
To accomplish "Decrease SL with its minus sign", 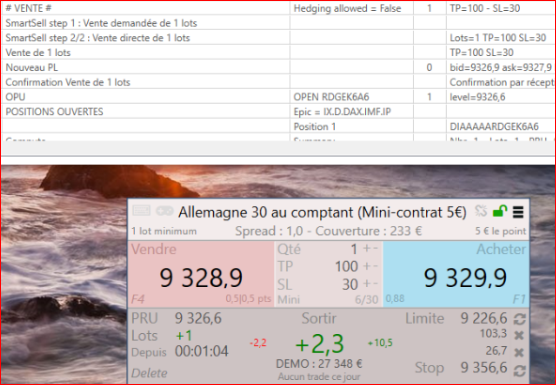I will pos(375,284).
